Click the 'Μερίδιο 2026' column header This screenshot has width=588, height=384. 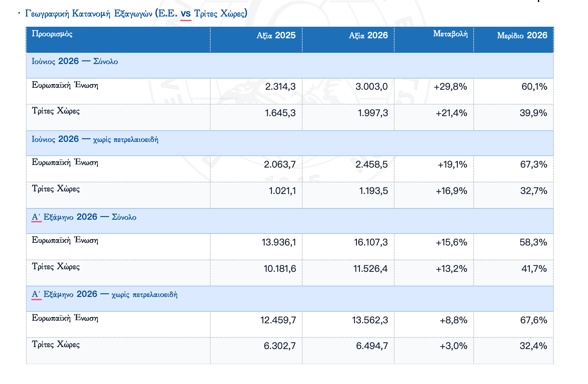click(514, 40)
